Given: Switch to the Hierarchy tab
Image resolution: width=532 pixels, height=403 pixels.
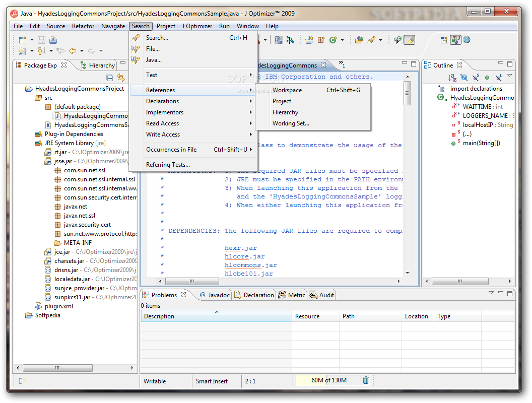Looking at the screenshot, I should click(98, 65).
